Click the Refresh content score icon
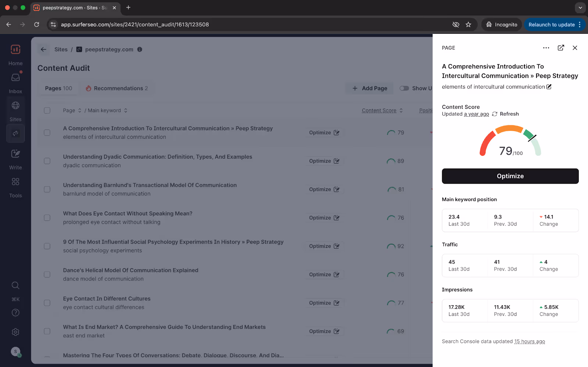The height and width of the screenshot is (367, 588). [x=495, y=114]
